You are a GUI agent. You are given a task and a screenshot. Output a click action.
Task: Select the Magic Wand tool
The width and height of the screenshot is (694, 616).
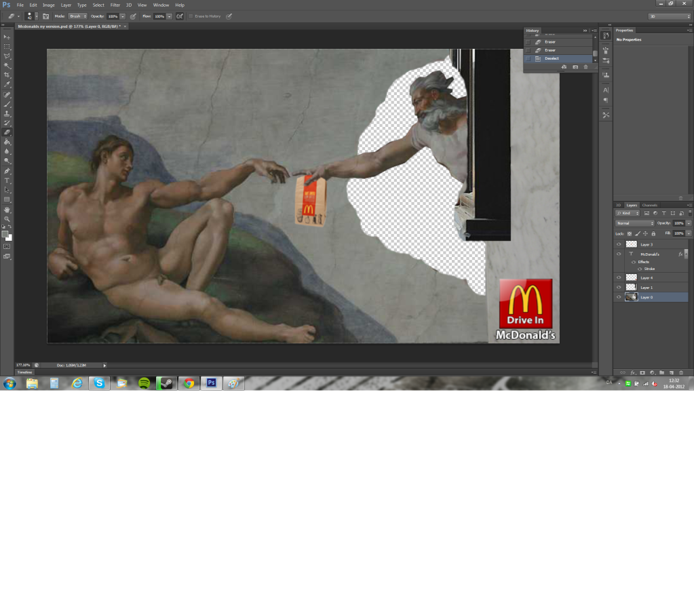7,66
